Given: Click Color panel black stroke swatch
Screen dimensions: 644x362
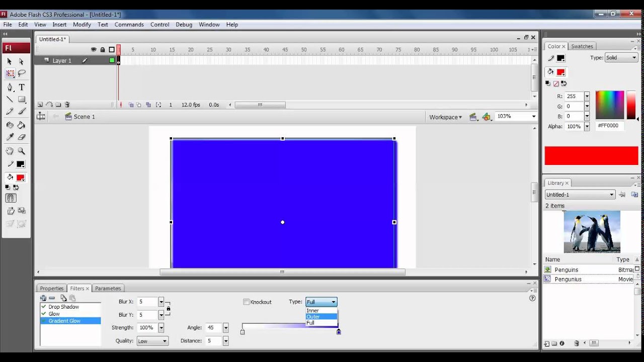Looking at the screenshot, I should coord(560,58).
